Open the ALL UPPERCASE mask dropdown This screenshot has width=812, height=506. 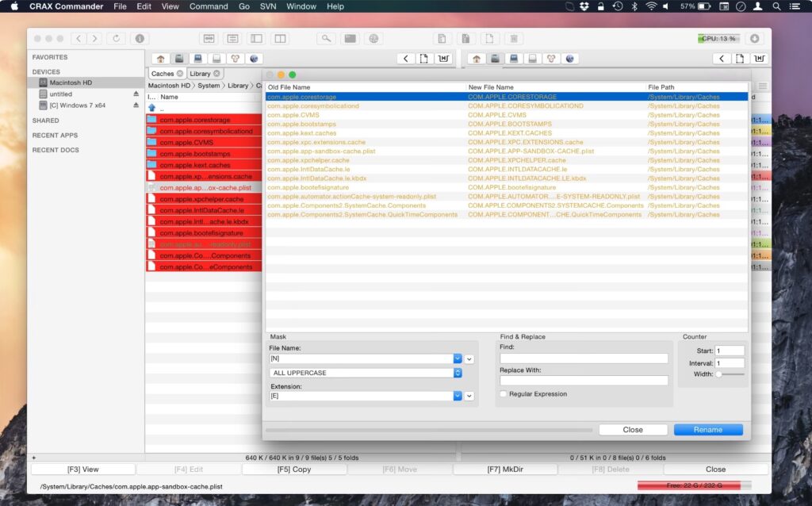pos(458,373)
